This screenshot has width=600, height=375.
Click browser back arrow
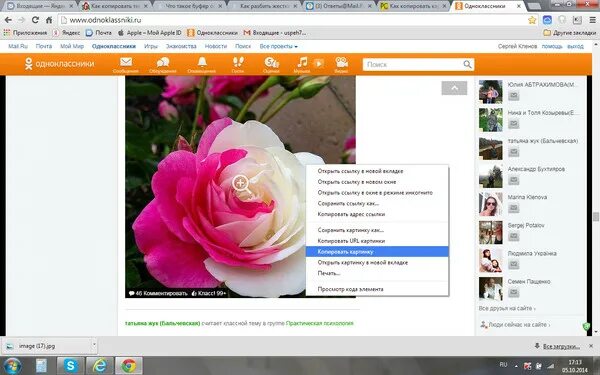(8, 20)
